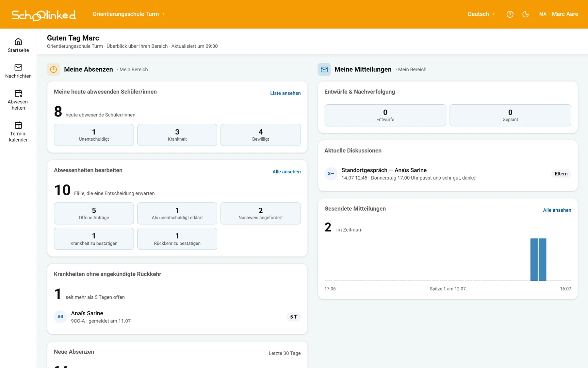This screenshot has height=368, width=588.
Task: Select the Unentschuldigt count tile
Action: point(94,135)
